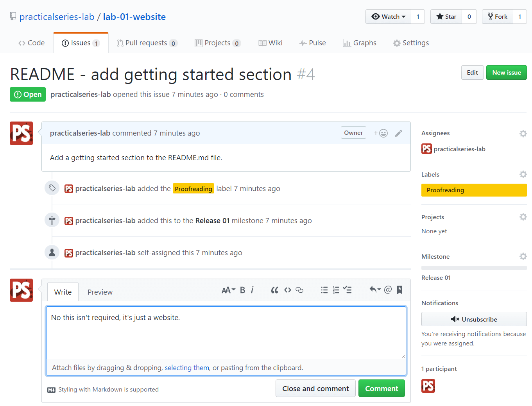Open the Pulse tab

[x=313, y=43]
